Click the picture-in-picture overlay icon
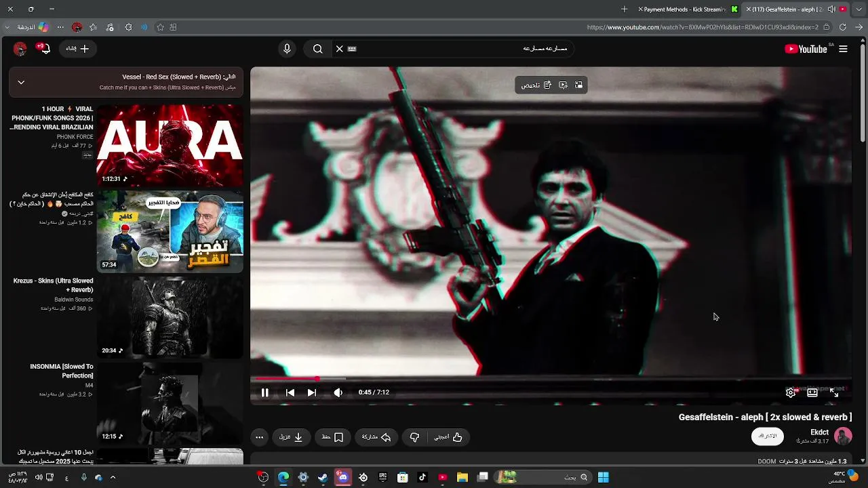868x488 pixels. pyautogui.click(x=578, y=85)
